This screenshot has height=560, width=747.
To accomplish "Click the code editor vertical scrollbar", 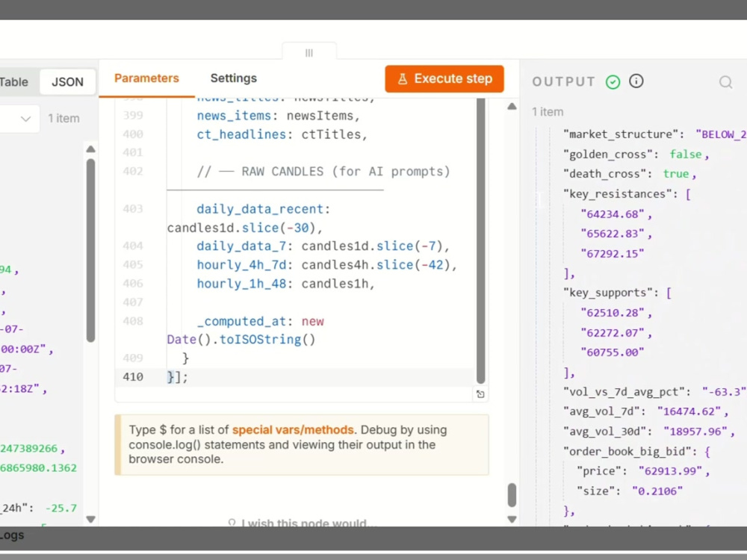I will (x=480, y=240).
